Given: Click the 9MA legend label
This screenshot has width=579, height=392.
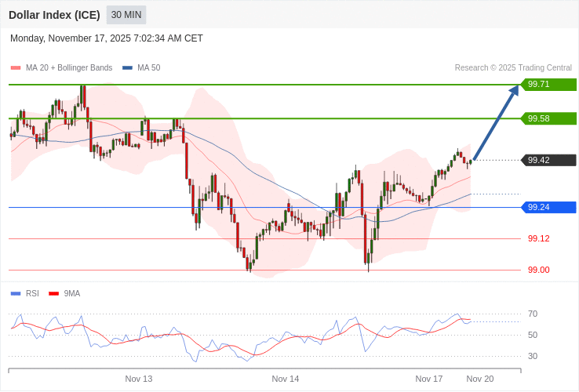Looking at the screenshot, I should [72, 293].
